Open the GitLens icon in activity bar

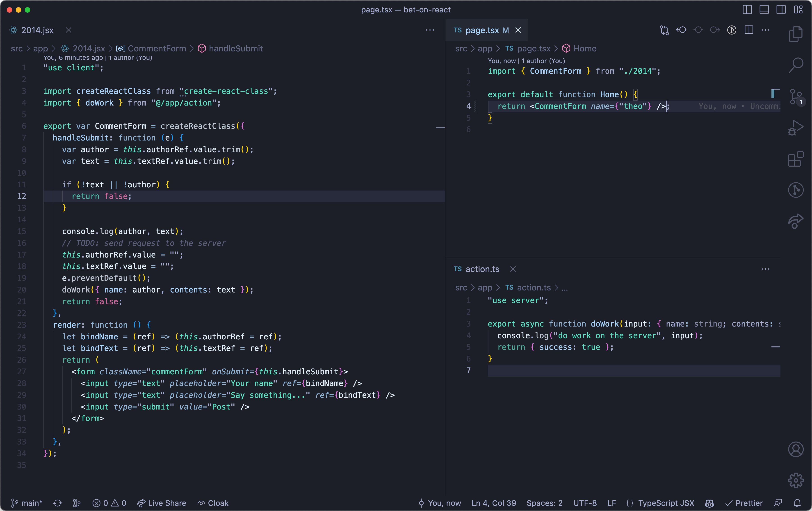[x=796, y=190]
